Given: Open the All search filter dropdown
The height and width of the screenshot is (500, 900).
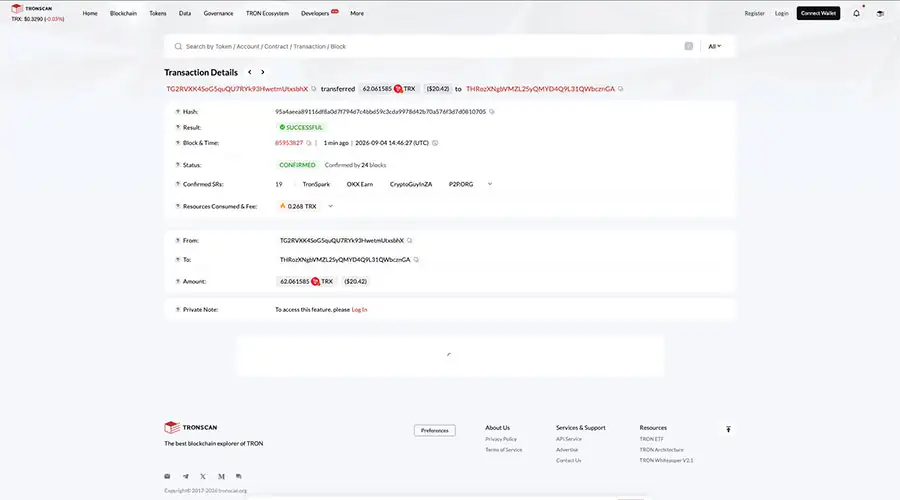Looking at the screenshot, I should click(x=715, y=46).
